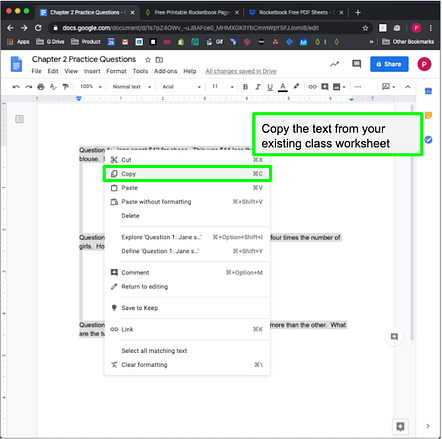Show more toolbar options ellipsis

pos(358,87)
